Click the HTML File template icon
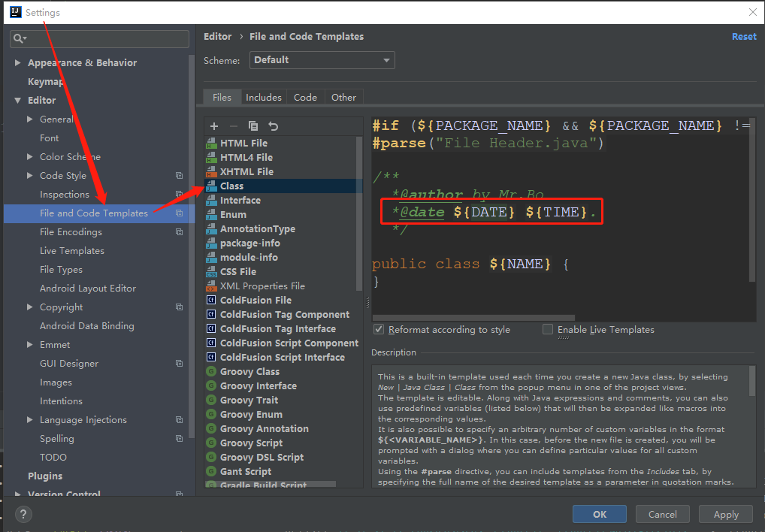 (x=211, y=143)
